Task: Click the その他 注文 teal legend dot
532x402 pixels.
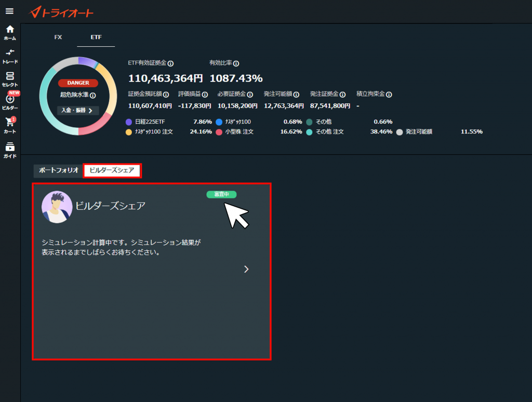Action: [x=310, y=132]
